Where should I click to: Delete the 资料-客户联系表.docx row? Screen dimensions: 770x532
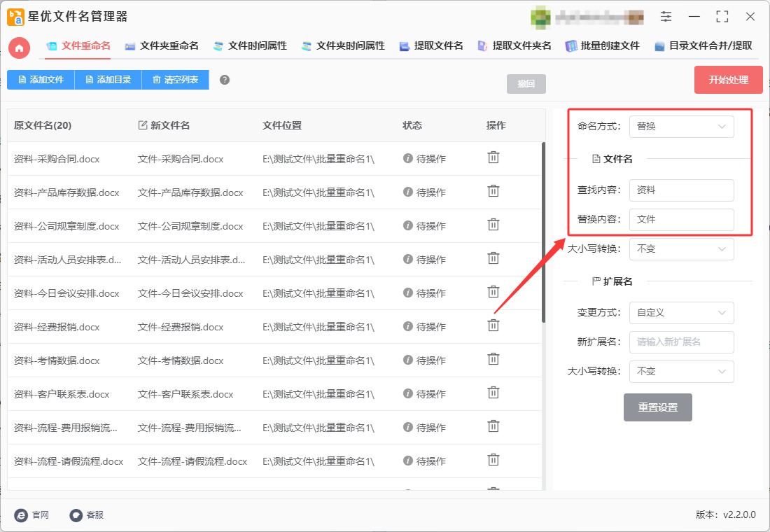(x=493, y=393)
